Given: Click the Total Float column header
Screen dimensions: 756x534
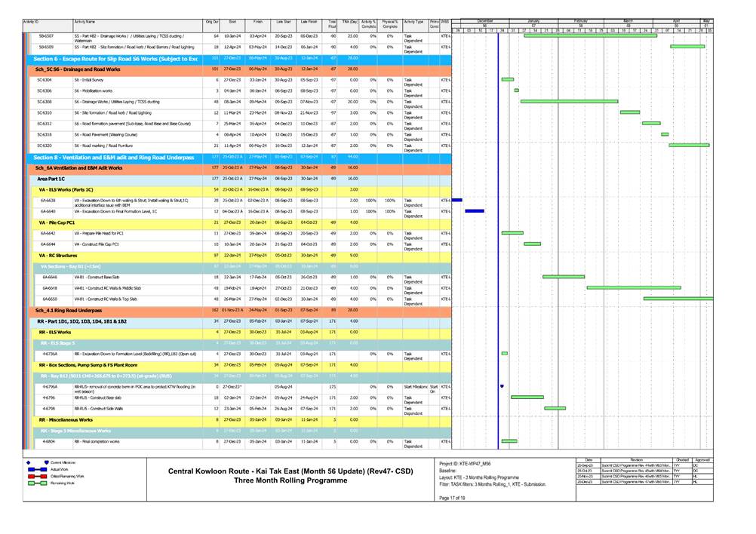Looking at the screenshot, I should [332, 24].
